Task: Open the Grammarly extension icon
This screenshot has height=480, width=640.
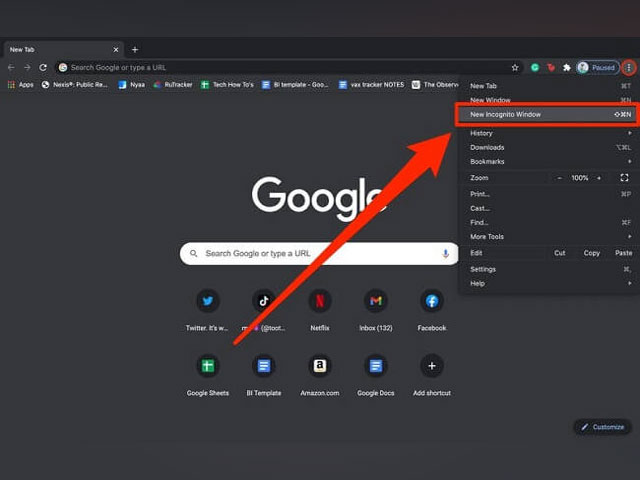Action: point(535,67)
